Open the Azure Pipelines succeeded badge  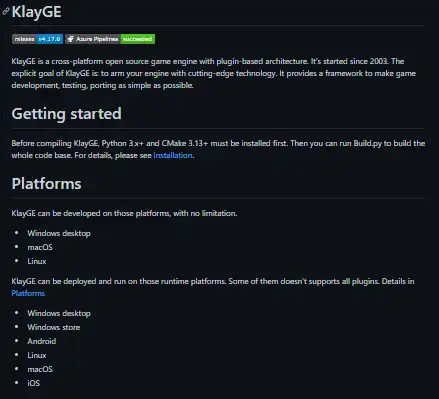click(110, 39)
